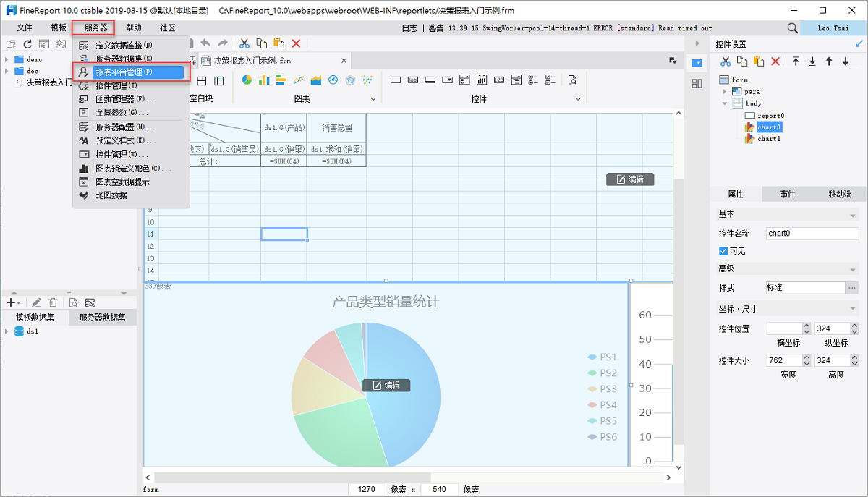Screen dimensions: 868x497
Task: Click the search magnifier icon at top right
Action: [x=792, y=28]
